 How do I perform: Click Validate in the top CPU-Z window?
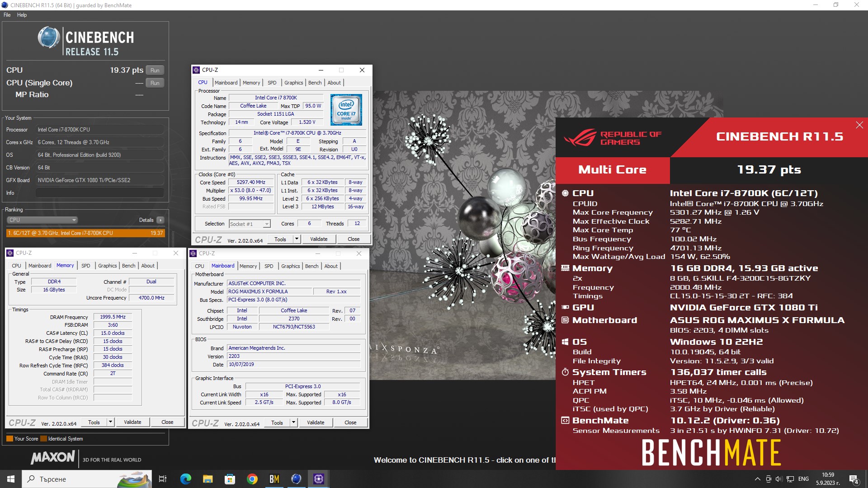(319, 239)
